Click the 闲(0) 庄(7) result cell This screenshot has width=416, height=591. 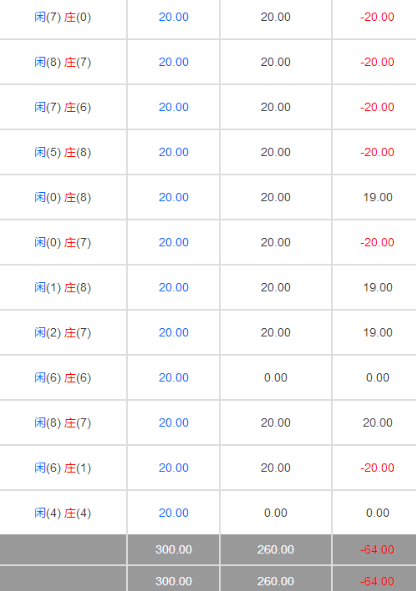63,242
